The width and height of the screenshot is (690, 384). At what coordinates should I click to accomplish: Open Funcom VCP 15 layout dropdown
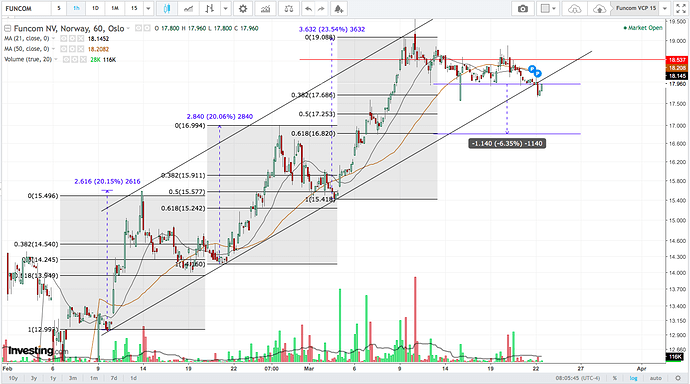point(665,8)
